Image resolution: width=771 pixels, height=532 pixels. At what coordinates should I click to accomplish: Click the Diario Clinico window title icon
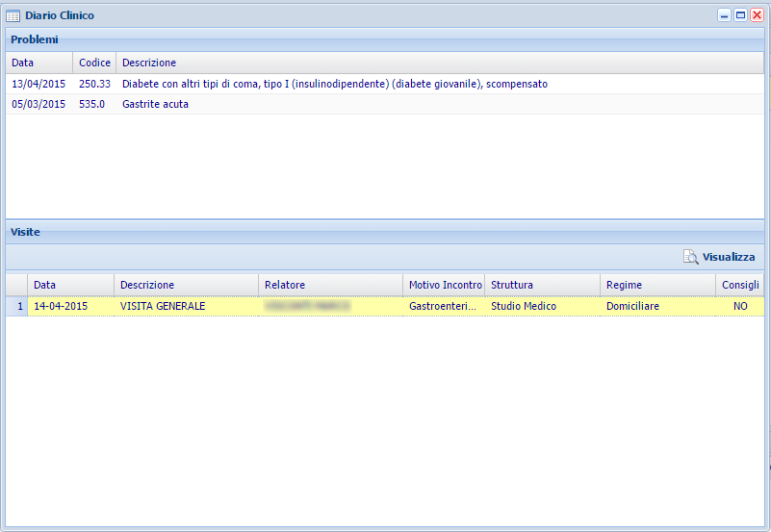(x=13, y=16)
